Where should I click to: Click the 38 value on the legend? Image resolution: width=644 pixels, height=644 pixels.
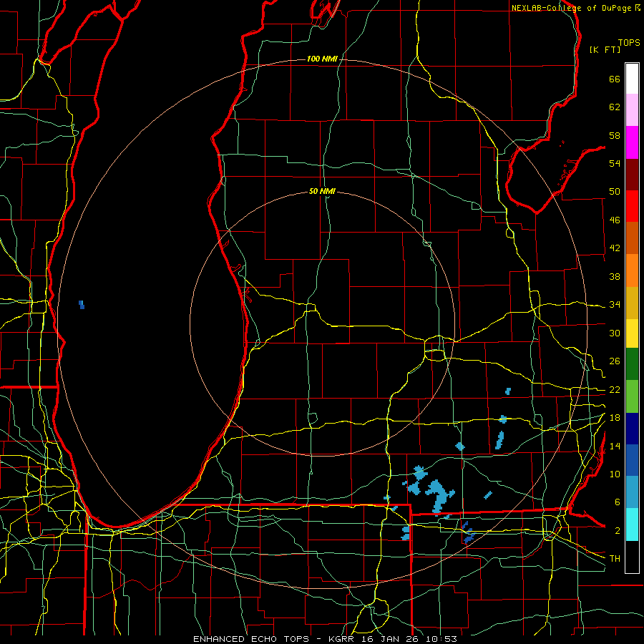tap(615, 276)
